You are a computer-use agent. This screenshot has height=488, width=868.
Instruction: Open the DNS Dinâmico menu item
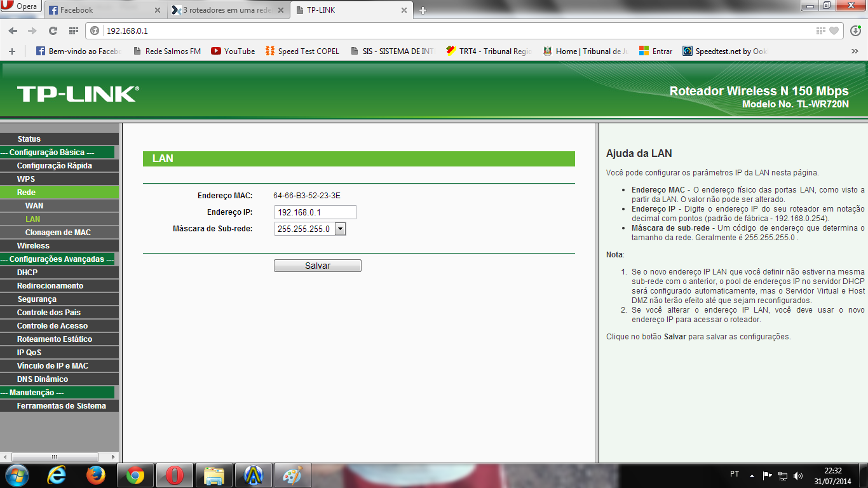(x=59, y=379)
